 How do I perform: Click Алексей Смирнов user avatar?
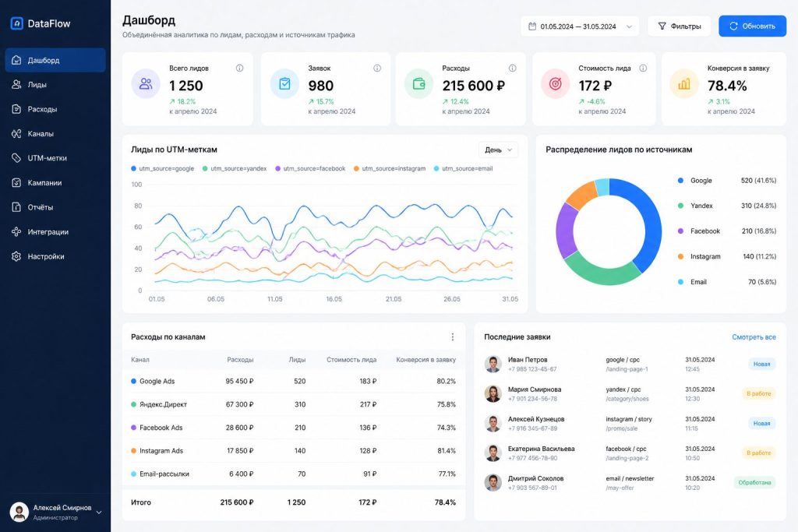[19, 512]
